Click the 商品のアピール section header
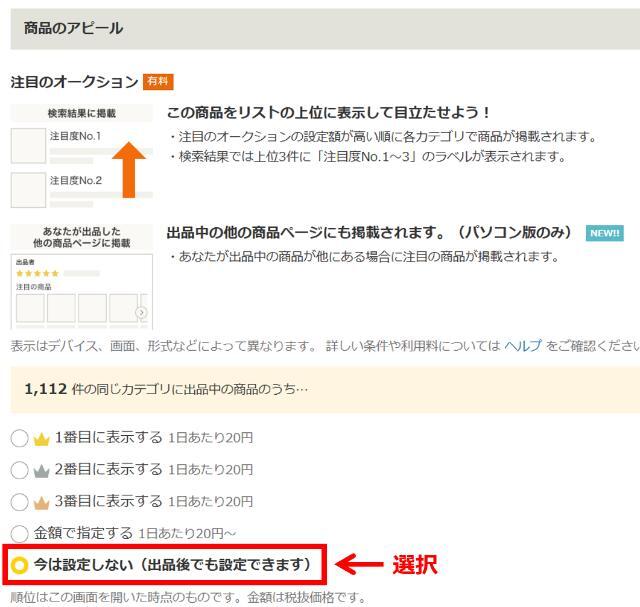 [x=74, y=28]
